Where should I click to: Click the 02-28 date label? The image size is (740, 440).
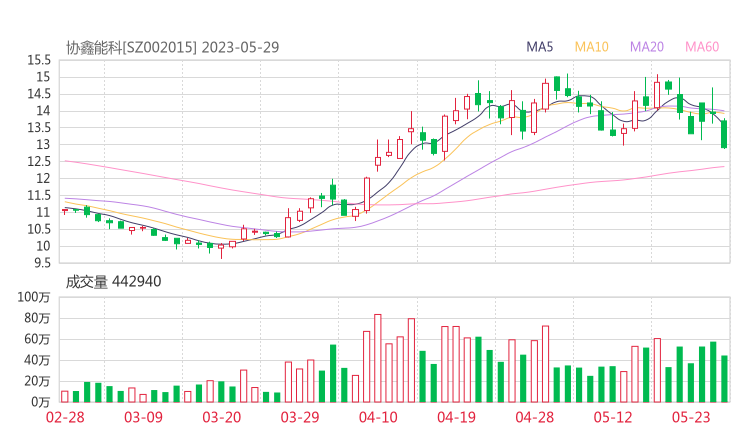pos(65,417)
